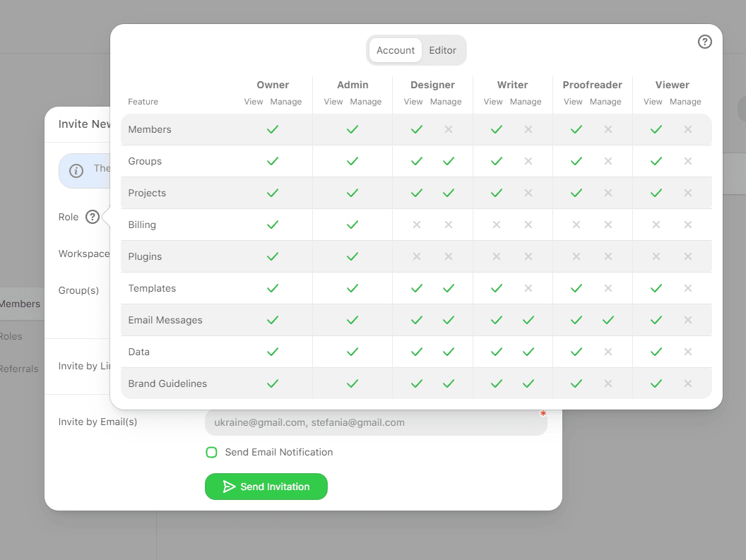This screenshot has height=560, width=746.
Task: Enable the Send Email Notification checkbox
Action: coord(211,452)
